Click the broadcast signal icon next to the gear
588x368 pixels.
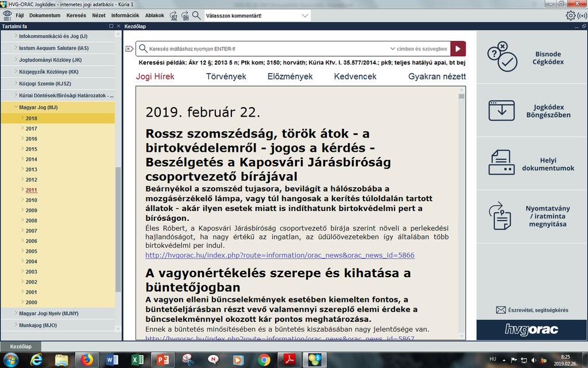[x=582, y=16]
